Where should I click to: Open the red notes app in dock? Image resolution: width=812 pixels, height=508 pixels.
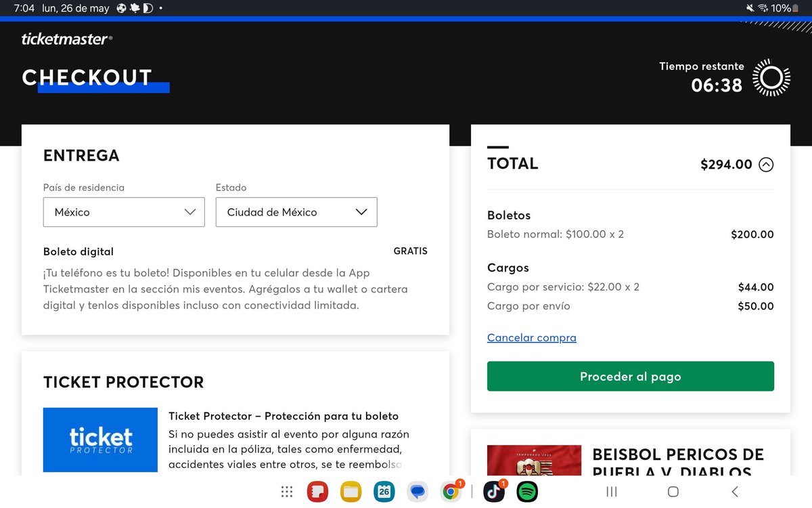click(317, 492)
